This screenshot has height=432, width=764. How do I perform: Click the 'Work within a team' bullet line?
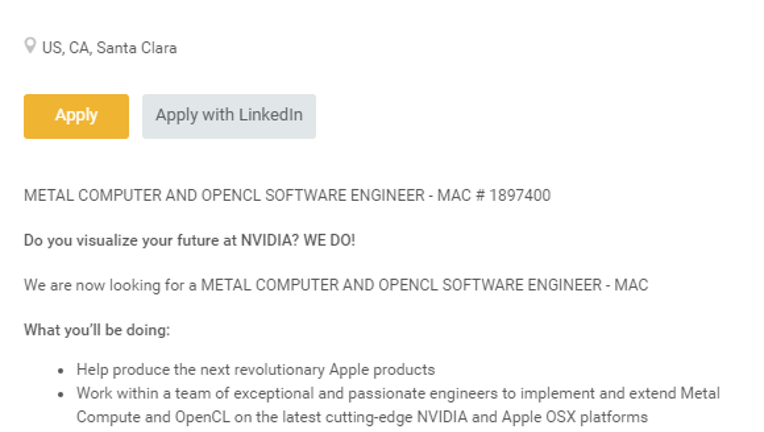click(398, 393)
